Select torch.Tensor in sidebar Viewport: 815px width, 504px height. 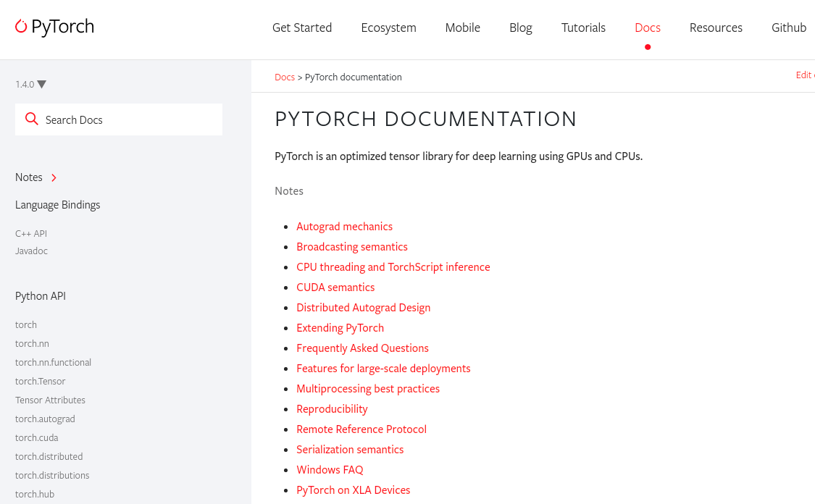point(40,381)
